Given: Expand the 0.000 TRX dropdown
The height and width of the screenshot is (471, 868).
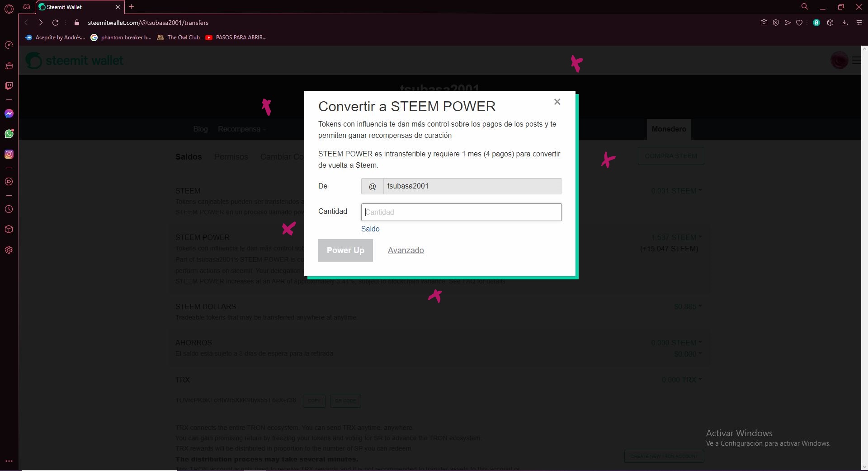Looking at the screenshot, I should coord(682,380).
